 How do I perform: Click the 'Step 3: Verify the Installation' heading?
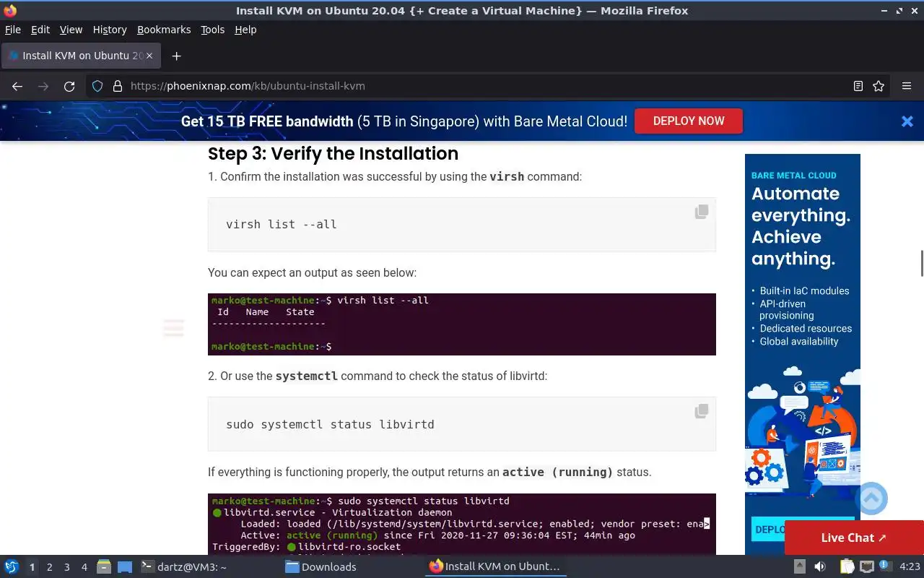pyautogui.click(x=333, y=153)
